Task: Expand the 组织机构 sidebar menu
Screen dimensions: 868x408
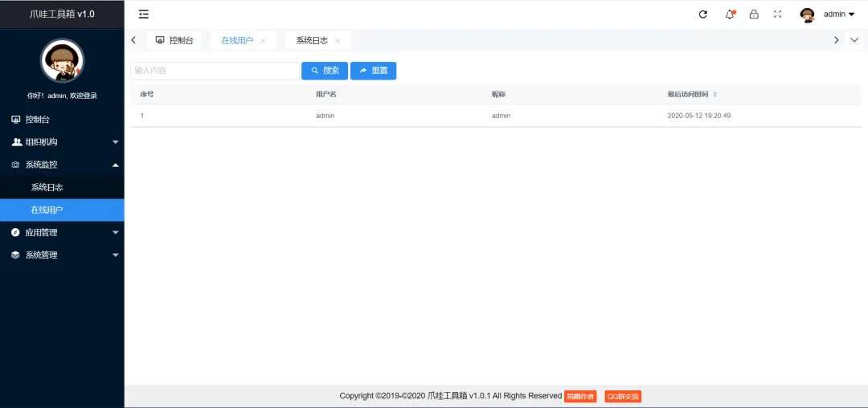Action: pyautogui.click(x=62, y=142)
